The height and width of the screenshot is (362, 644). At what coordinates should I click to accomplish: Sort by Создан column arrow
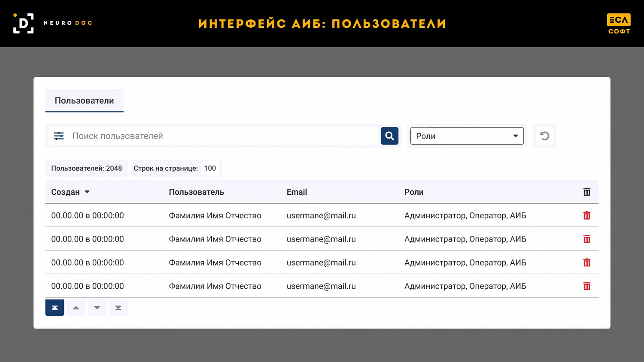pos(87,192)
